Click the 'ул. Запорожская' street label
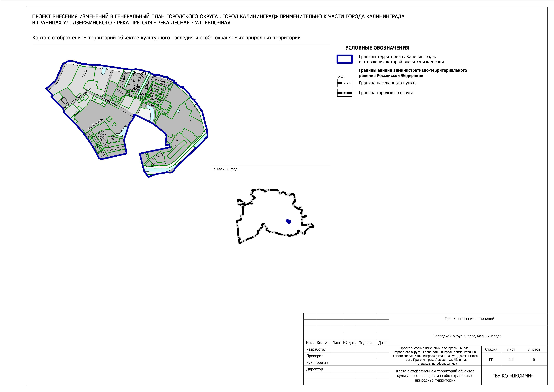 106,99
